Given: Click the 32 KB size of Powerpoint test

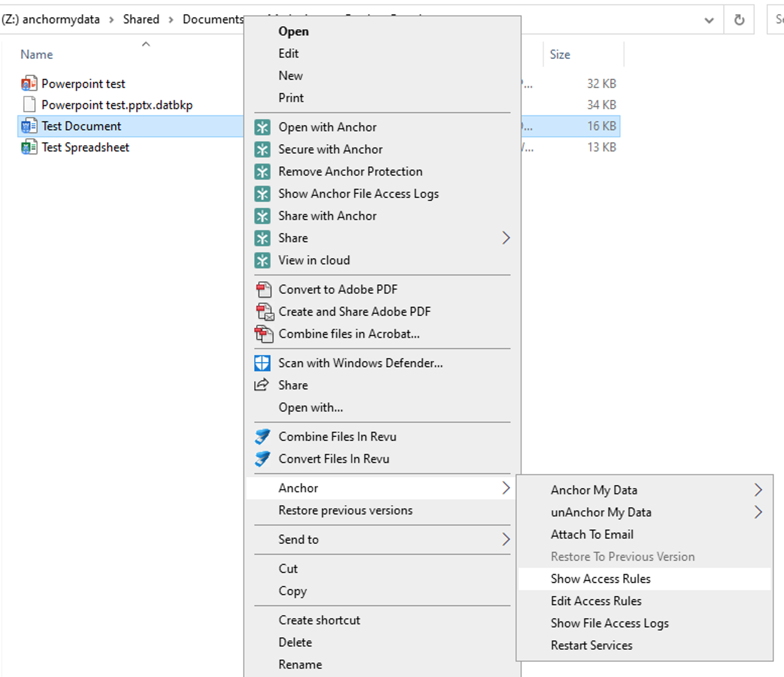Looking at the screenshot, I should pos(601,84).
